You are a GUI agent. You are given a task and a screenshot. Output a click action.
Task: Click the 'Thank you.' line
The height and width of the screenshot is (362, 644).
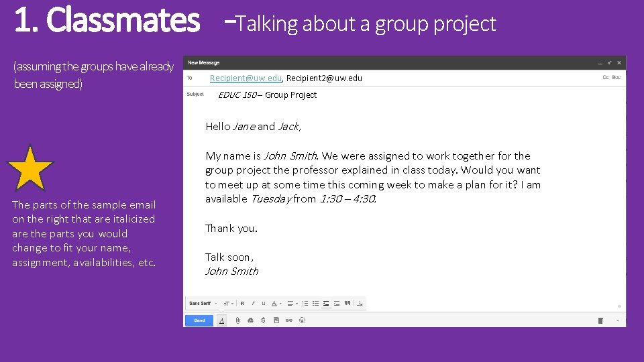click(231, 229)
